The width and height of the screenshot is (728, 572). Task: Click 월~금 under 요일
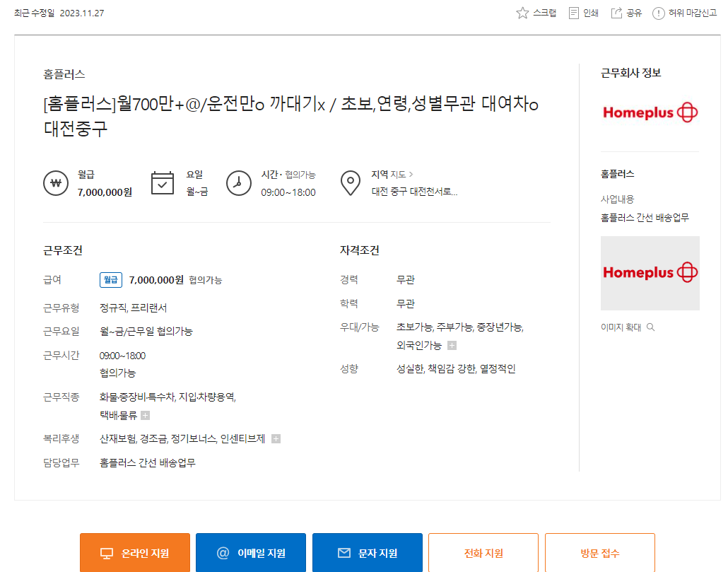[x=197, y=192]
